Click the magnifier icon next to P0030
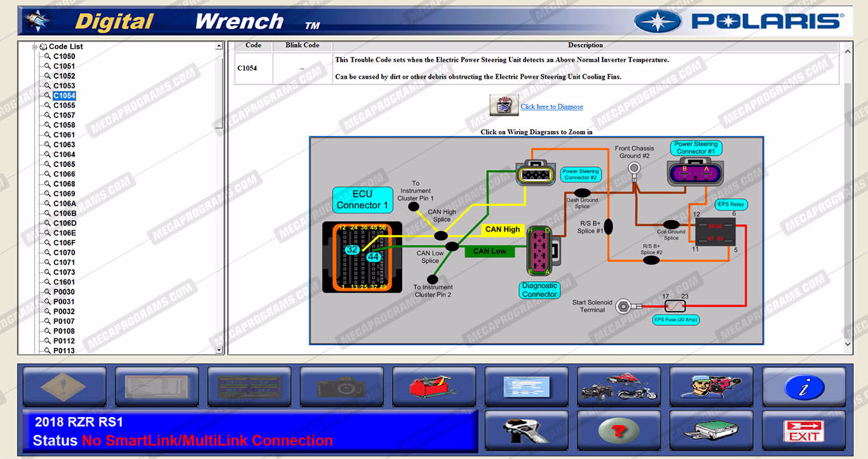 (x=47, y=292)
